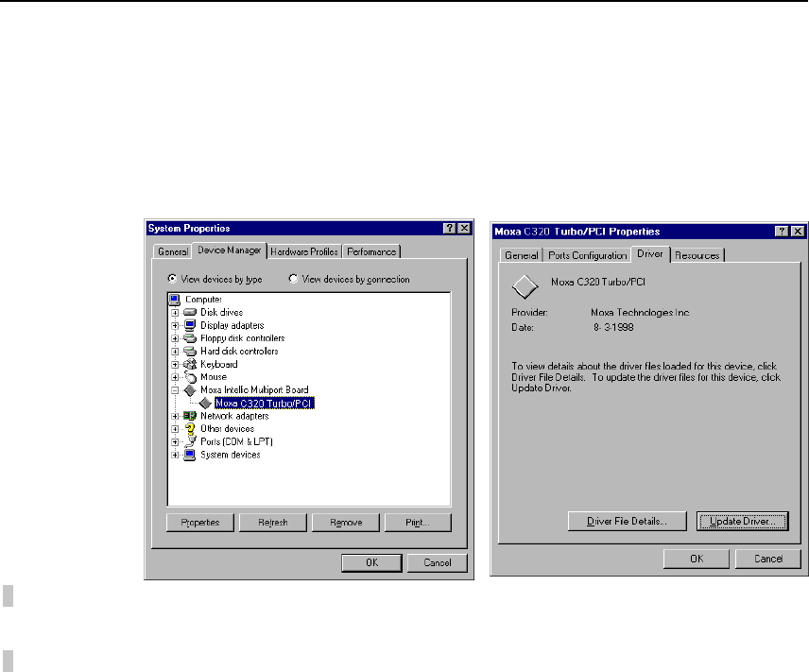This screenshot has height=672, width=809.
Task: Select the Ports (COM & LPT) label
Action: [236, 441]
